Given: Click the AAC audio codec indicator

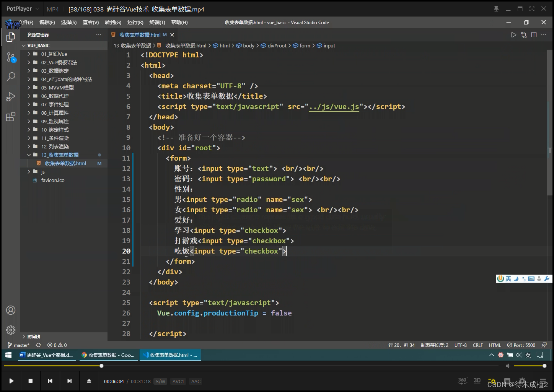Looking at the screenshot, I should tap(196, 381).
